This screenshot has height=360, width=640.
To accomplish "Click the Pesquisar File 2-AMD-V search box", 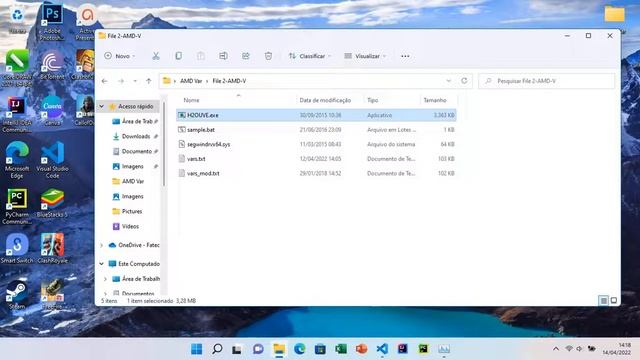I will coord(546,81).
